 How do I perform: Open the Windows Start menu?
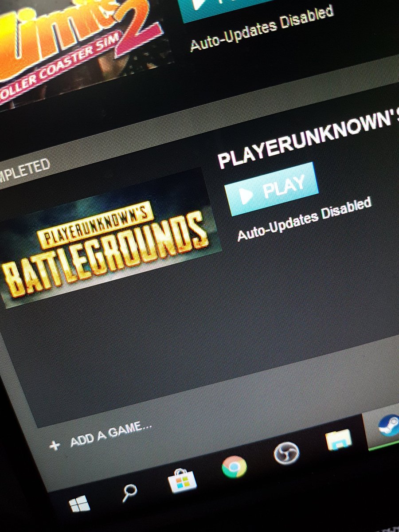(x=79, y=505)
